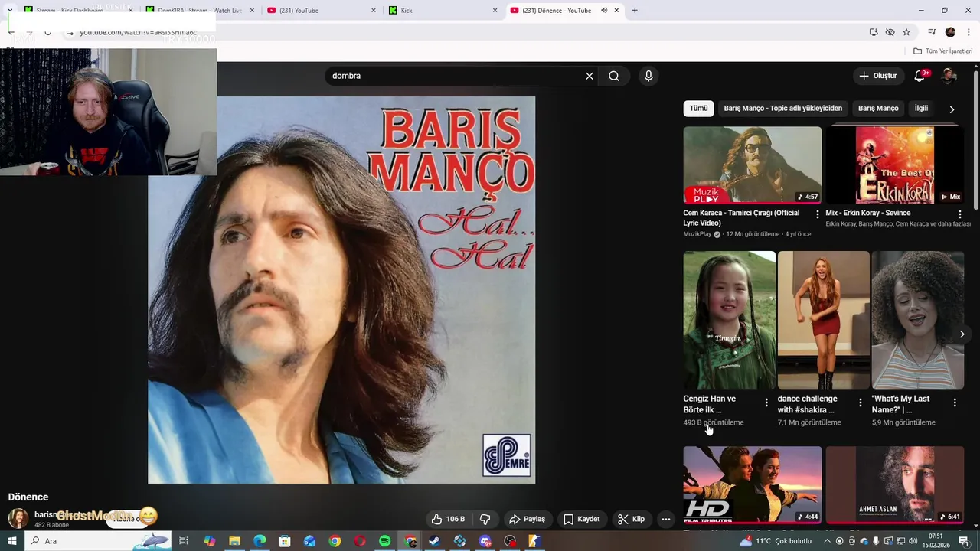Screen dimensions: 980x551
Task: Open Cem Karaca - Tamirci Çırağı title link
Action: 741,218
